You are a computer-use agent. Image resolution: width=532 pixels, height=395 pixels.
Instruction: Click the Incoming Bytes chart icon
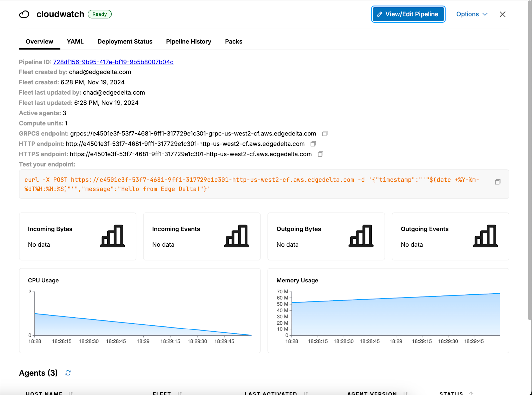tap(112, 236)
